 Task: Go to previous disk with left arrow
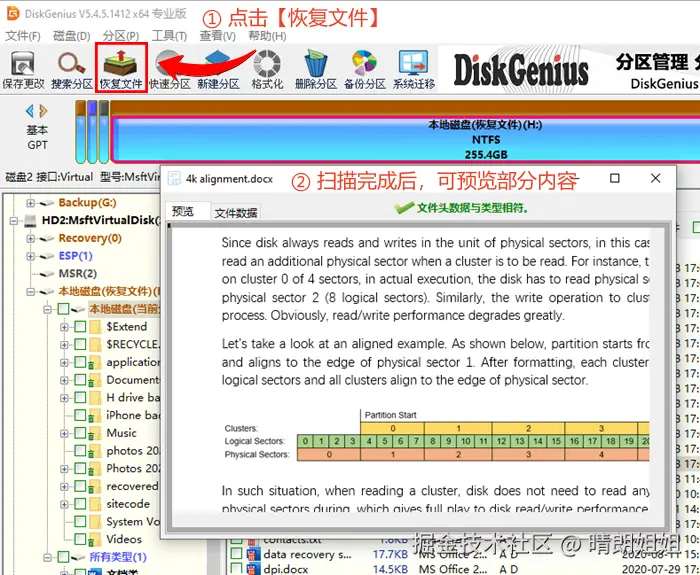coord(29,110)
